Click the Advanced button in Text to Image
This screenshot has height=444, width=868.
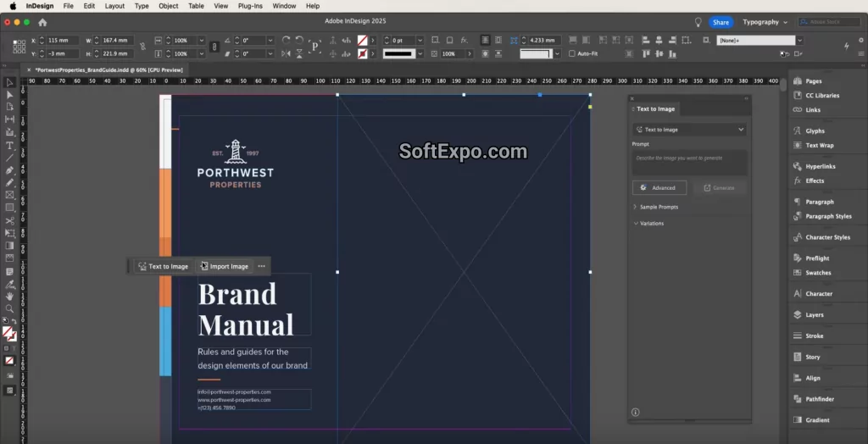click(x=659, y=187)
